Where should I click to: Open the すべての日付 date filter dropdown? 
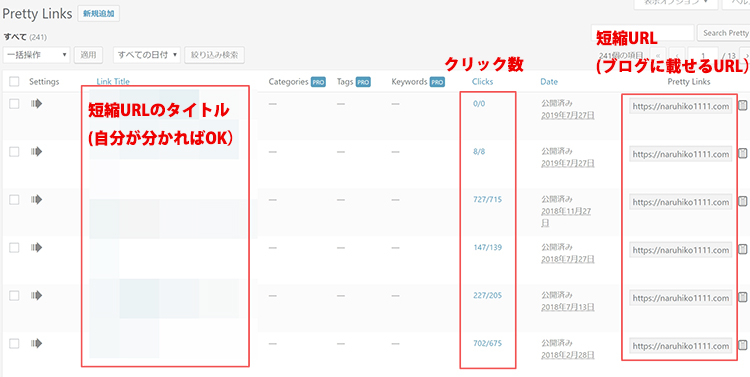point(147,55)
